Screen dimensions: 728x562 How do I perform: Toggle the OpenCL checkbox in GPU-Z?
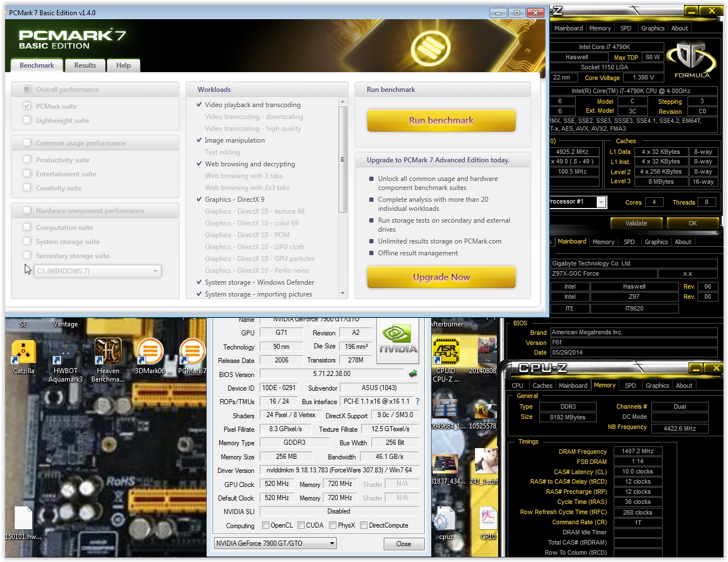[266, 525]
